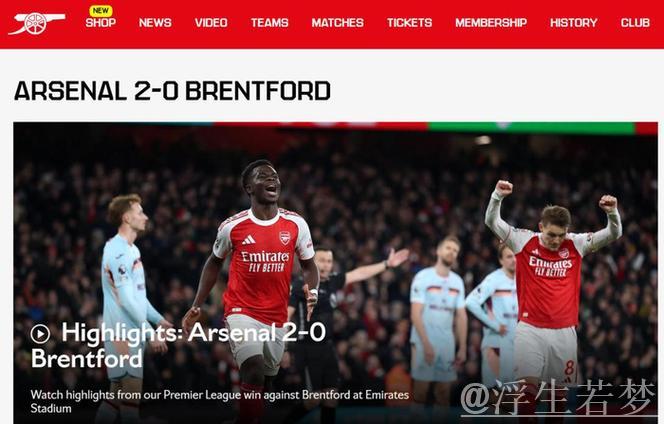
Task: Click the ARSENAL 2-0 BRENTFORD page heading
Action: (172, 91)
